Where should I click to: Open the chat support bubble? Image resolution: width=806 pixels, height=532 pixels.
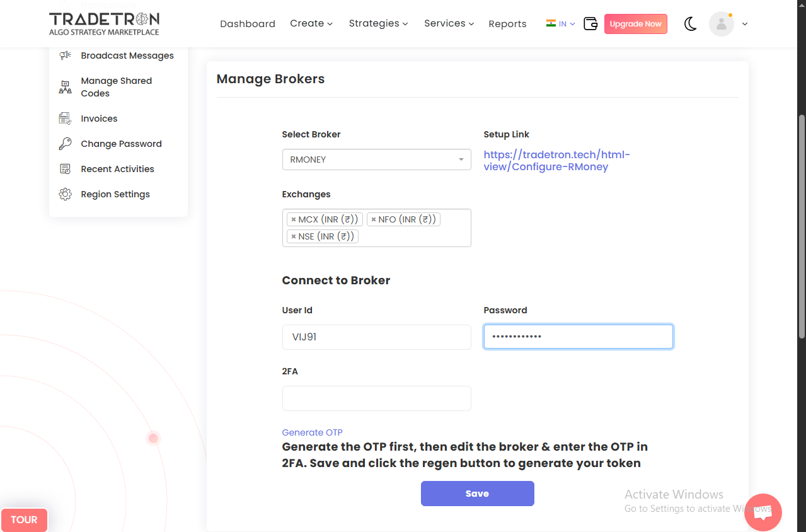click(763, 512)
